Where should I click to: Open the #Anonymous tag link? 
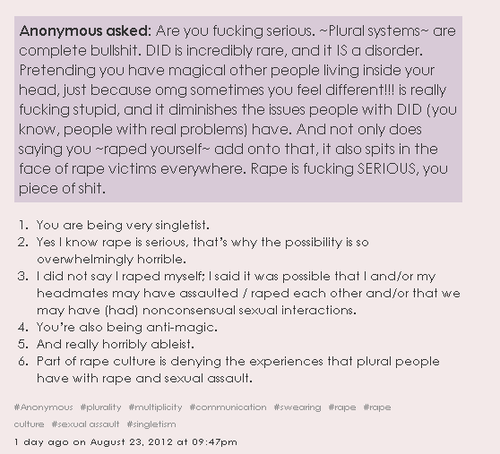[x=43, y=407]
